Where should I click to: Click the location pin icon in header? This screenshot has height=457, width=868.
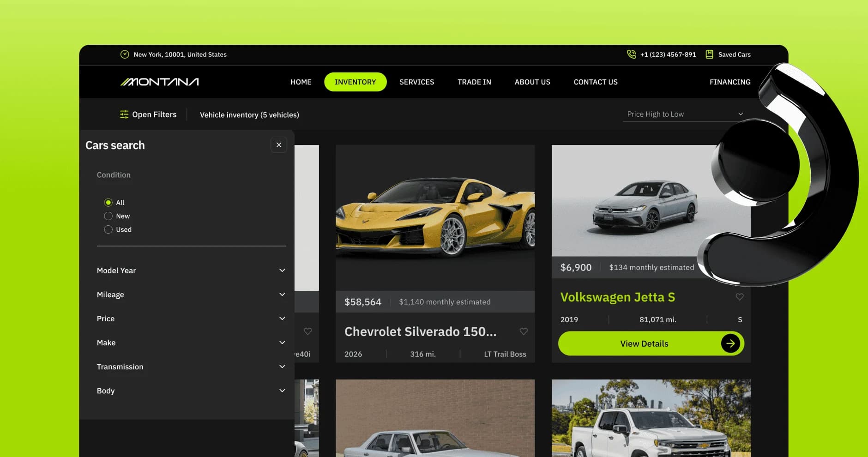[x=125, y=54]
